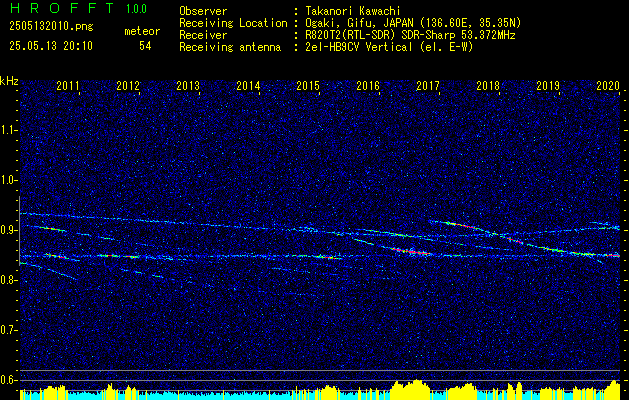Image resolution: width=629 pixels, height=400 pixels.
Task: Click the Receiving Location field label
Action: click(233, 23)
